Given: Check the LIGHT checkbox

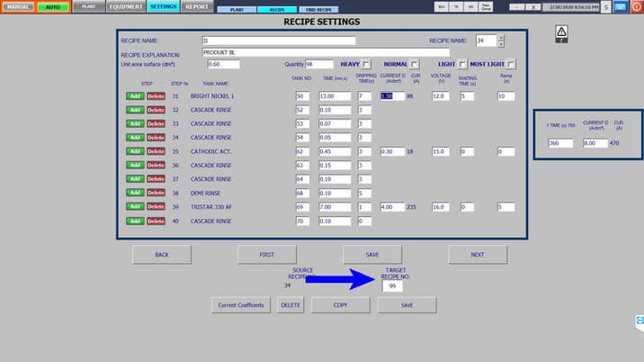Looking at the screenshot, I should (462, 65).
